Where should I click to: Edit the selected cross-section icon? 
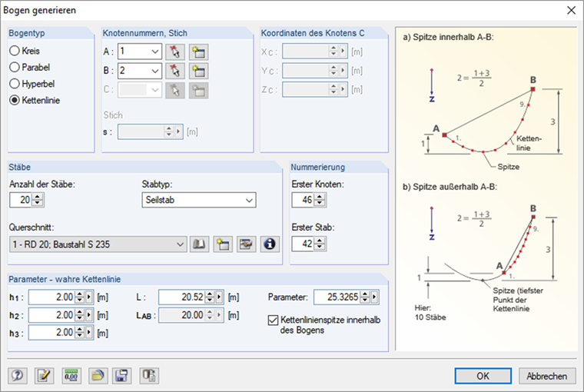246,244
